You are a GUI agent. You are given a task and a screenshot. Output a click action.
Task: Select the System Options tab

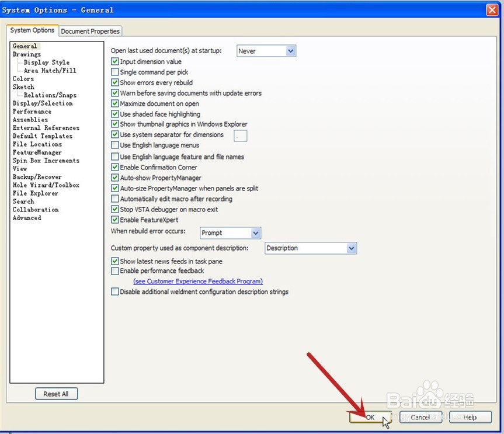click(32, 30)
